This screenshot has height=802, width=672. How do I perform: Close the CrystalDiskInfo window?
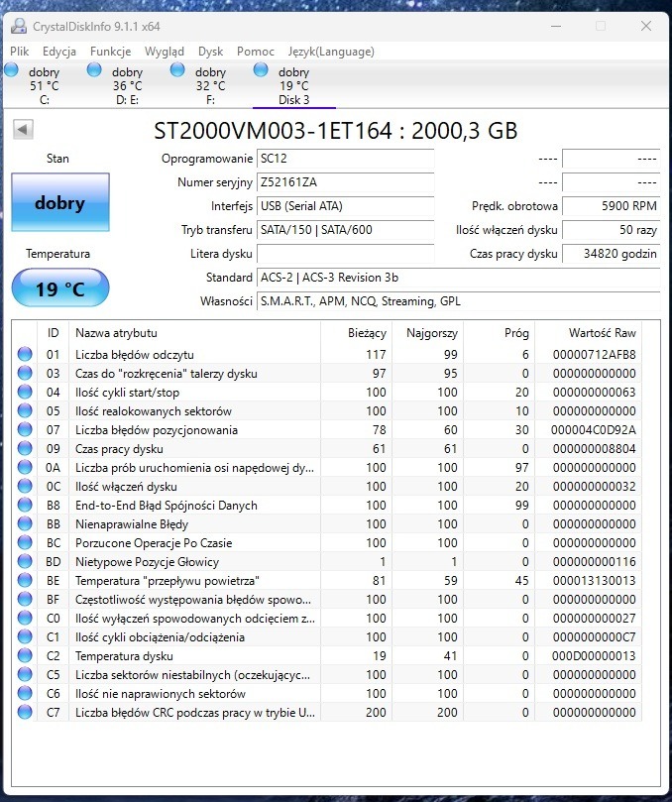pos(646,26)
